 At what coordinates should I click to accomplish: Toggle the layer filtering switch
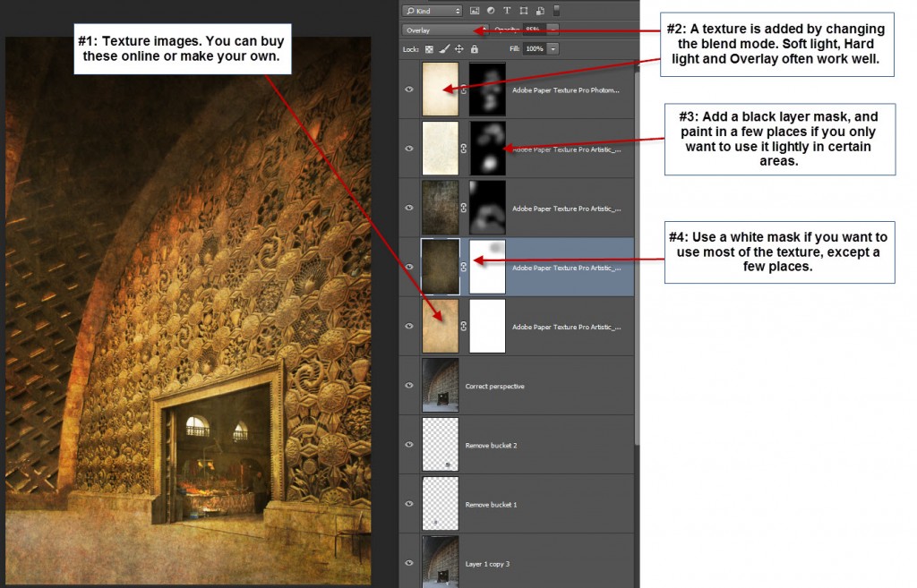point(557,11)
